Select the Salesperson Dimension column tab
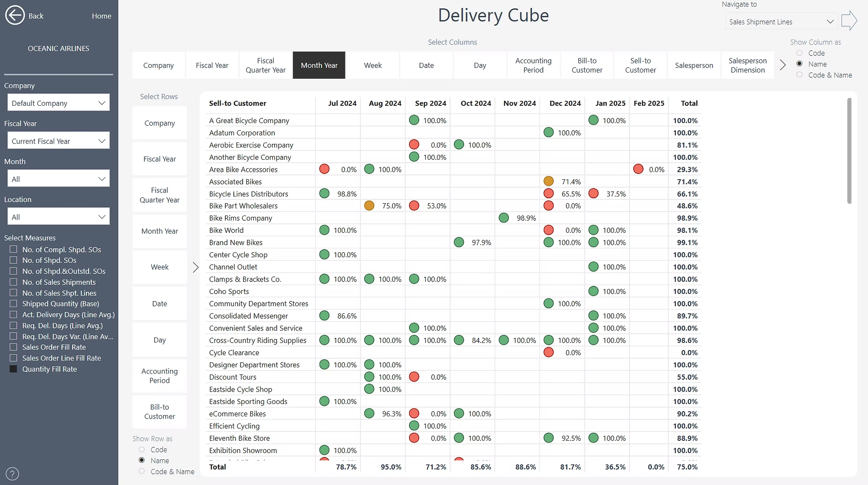Image resolution: width=868 pixels, height=485 pixels. point(748,65)
